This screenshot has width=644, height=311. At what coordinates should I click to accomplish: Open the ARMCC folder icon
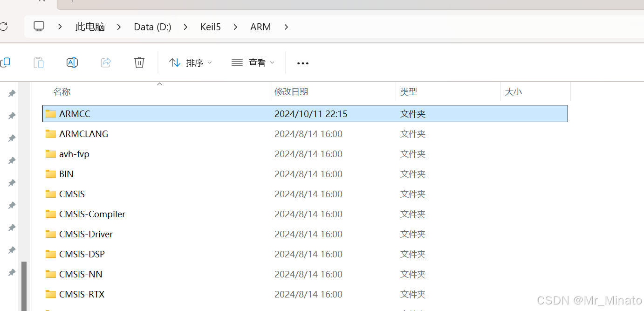50,113
